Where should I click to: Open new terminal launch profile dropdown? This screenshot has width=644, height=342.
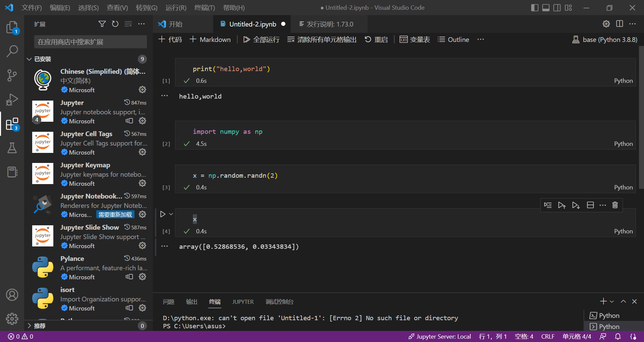point(612,301)
